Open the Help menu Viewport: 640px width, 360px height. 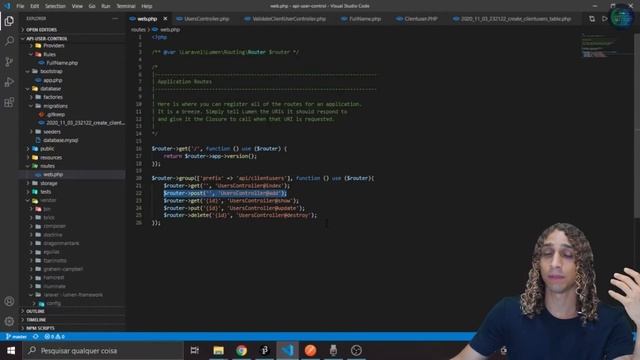click(147, 6)
